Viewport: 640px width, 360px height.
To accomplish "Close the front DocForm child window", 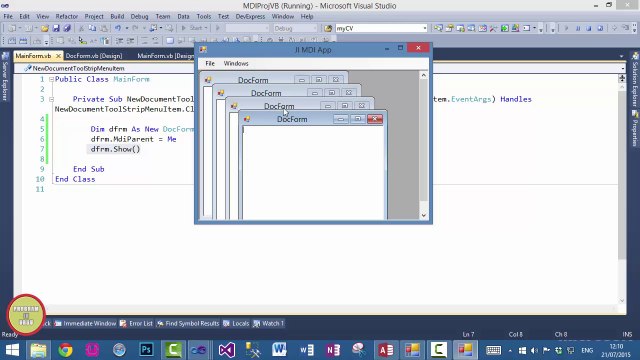I will pyautogui.click(x=375, y=119).
